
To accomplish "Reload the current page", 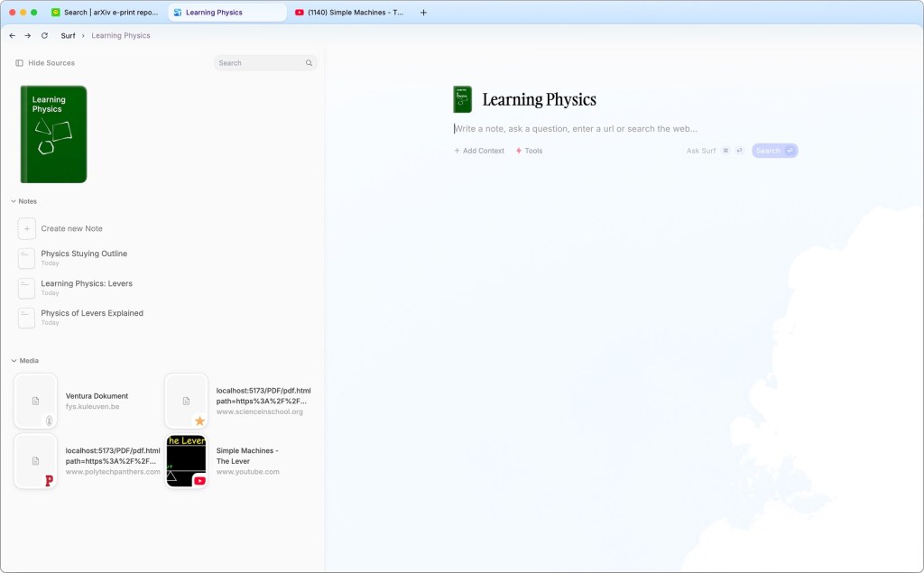I will click(x=44, y=35).
